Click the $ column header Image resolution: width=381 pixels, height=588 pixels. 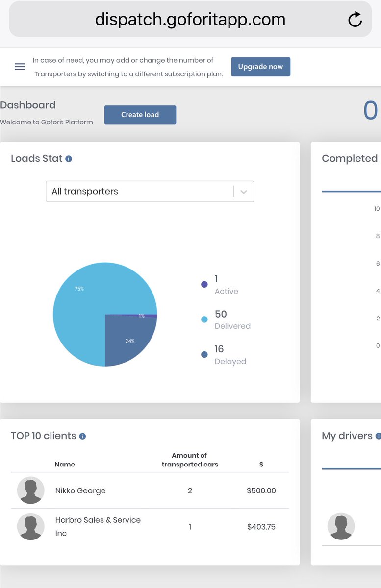coord(261,464)
